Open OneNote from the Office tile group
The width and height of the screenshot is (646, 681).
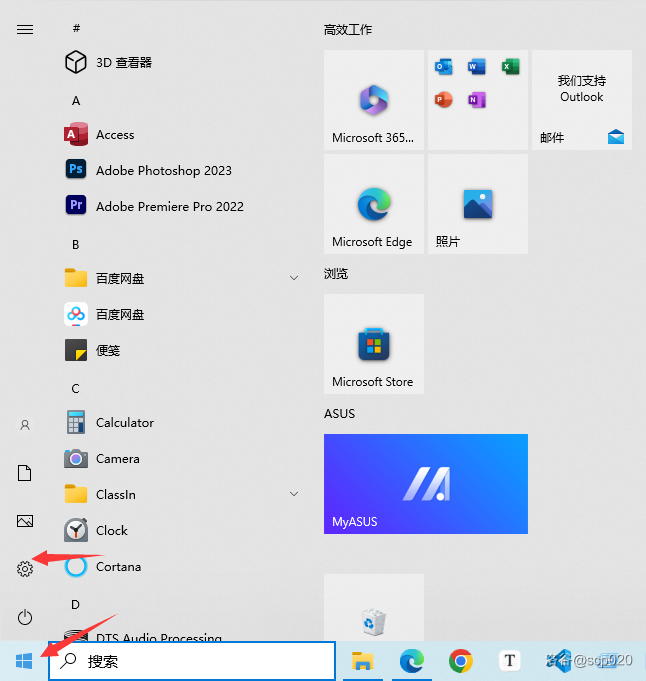pos(477,100)
